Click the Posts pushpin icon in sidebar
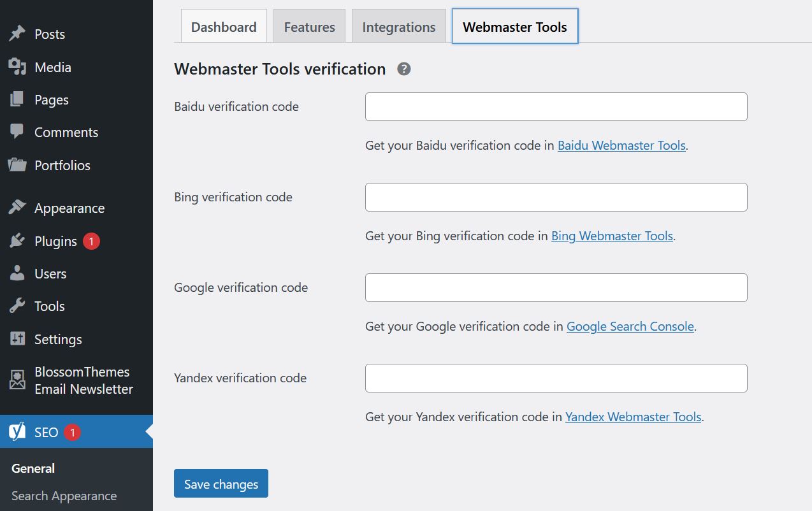 tap(17, 34)
